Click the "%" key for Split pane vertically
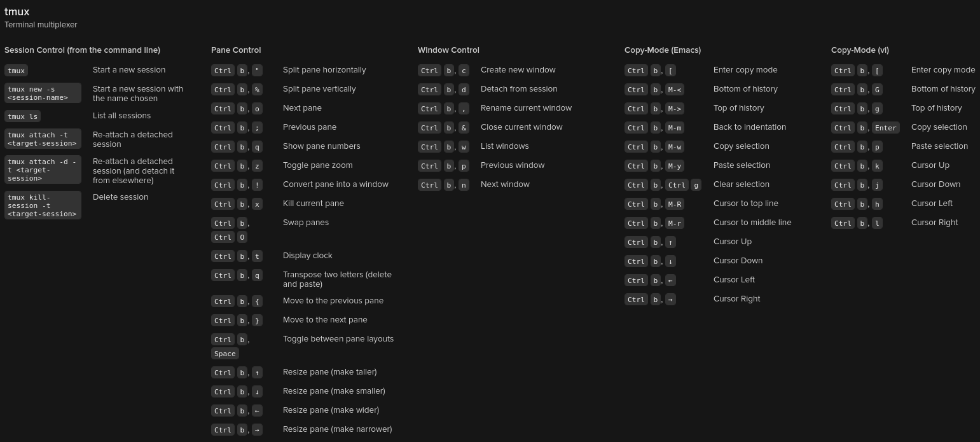 pyautogui.click(x=257, y=90)
